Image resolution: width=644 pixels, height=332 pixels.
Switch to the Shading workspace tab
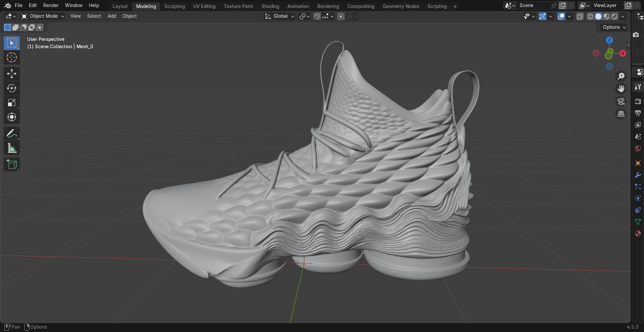point(270,6)
